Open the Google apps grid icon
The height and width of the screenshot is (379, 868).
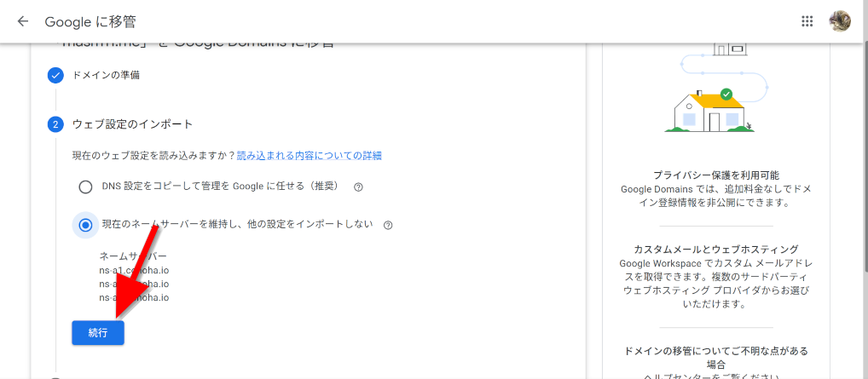coord(807,21)
